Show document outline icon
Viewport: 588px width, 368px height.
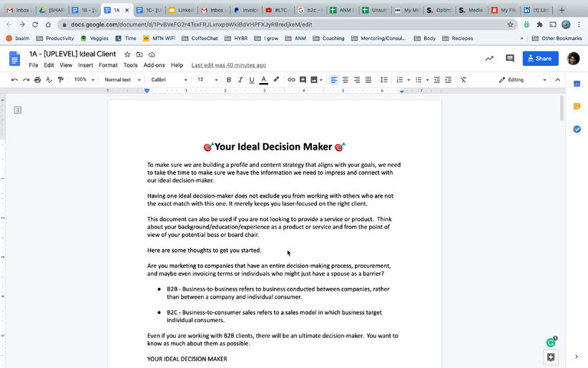(17, 110)
